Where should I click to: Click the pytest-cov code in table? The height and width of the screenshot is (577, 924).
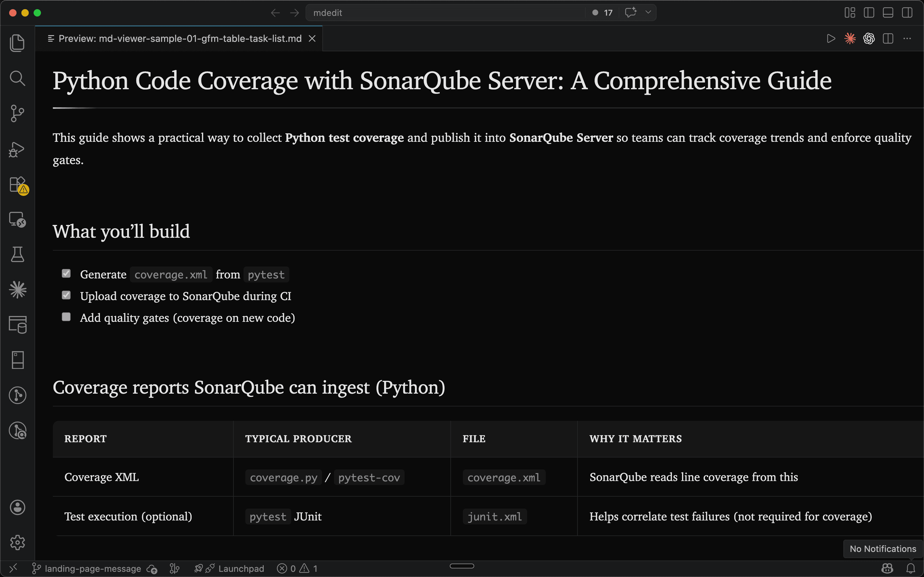tap(369, 477)
